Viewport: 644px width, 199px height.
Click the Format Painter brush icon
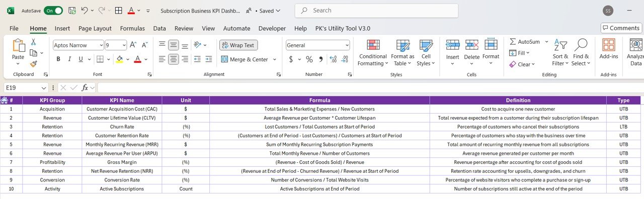33,64
